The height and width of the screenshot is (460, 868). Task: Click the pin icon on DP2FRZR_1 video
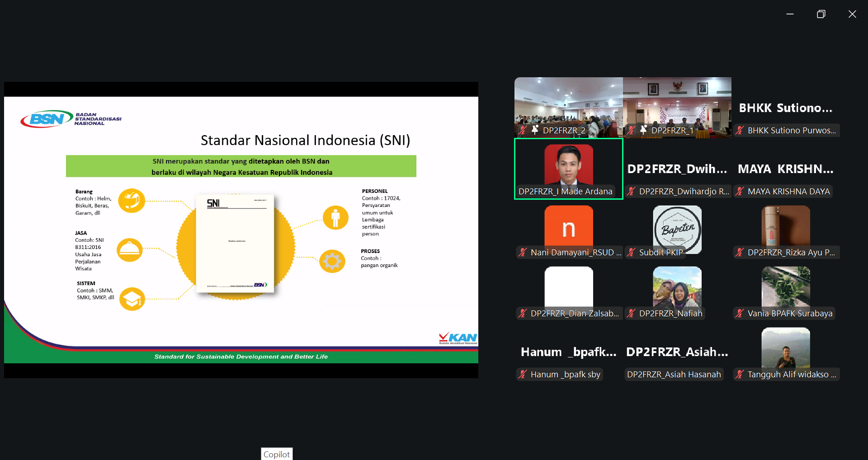pyautogui.click(x=643, y=130)
